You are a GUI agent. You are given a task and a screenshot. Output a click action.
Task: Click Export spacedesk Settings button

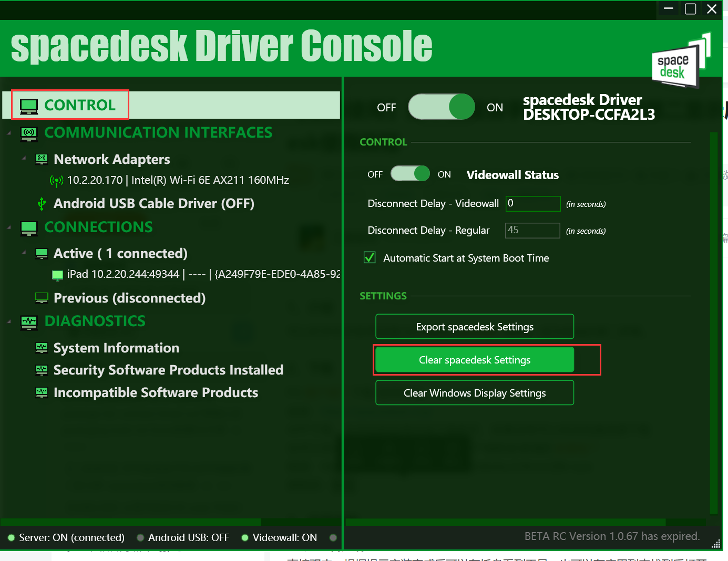click(475, 327)
